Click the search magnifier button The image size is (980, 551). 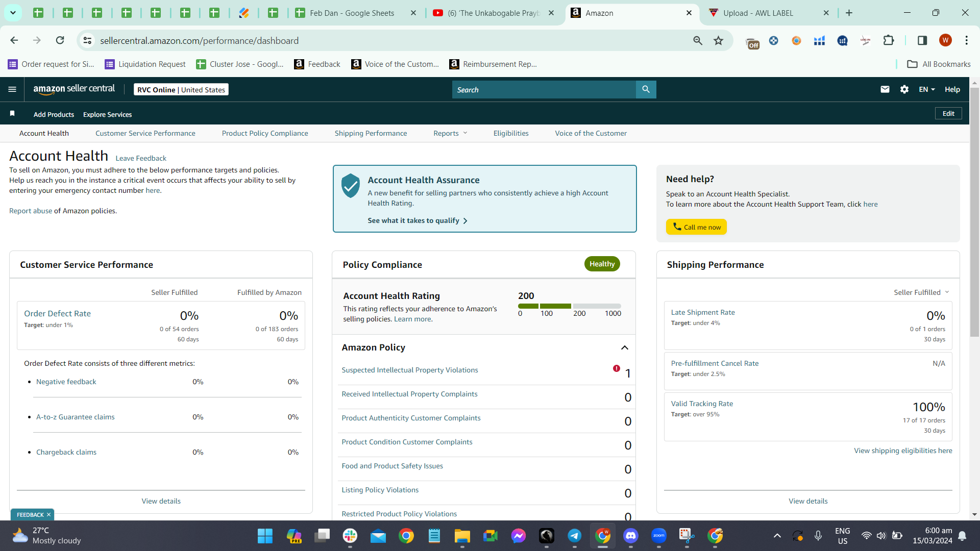[646, 89]
